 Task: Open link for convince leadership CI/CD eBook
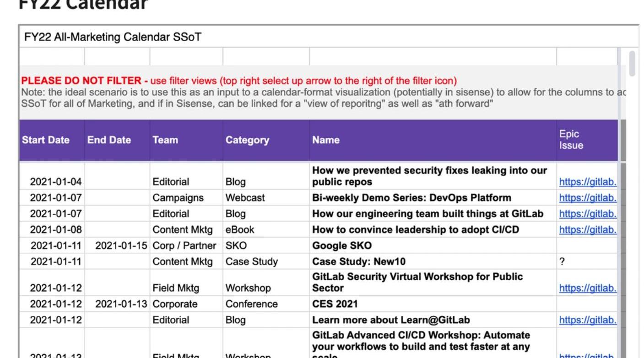click(x=587, y=230)
